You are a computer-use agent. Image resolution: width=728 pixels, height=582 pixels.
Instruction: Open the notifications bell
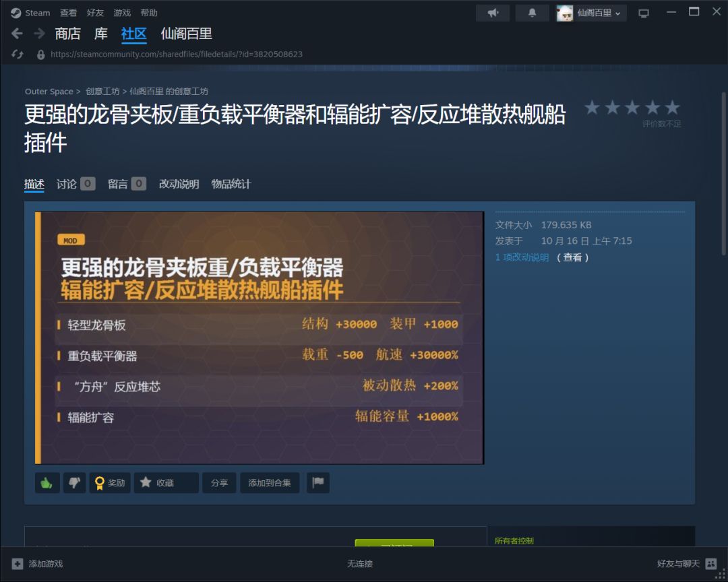coord(532,13)
